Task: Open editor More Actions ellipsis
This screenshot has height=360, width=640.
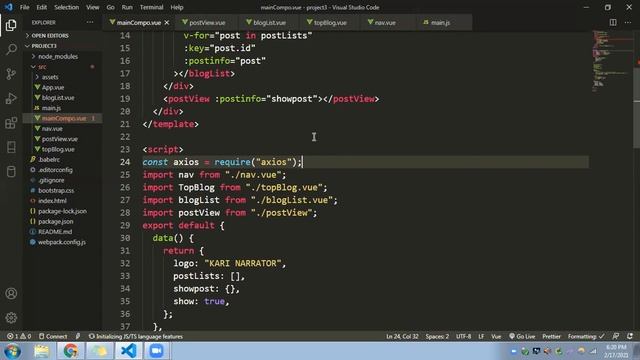Action: tap(628, 22)
